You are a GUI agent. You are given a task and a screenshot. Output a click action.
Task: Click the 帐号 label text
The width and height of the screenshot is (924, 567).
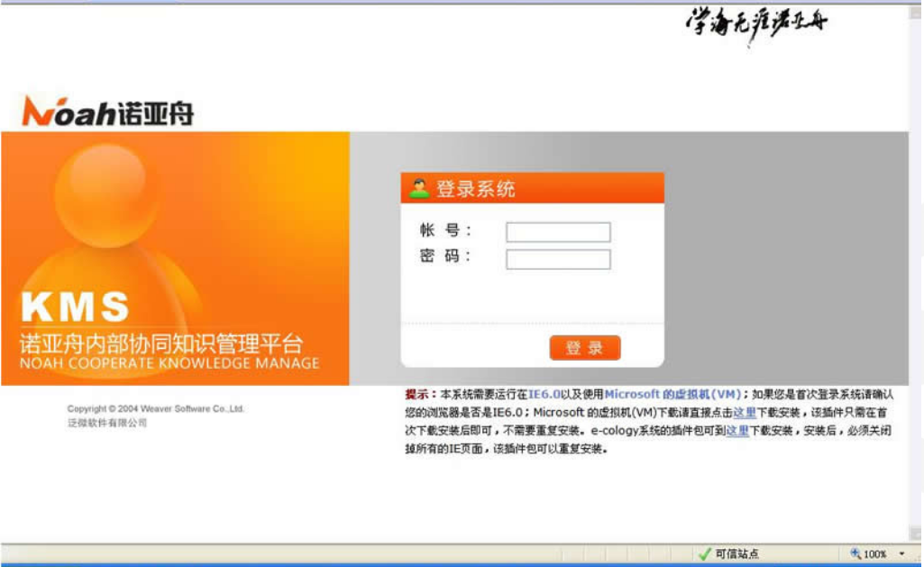pos(445,231)
